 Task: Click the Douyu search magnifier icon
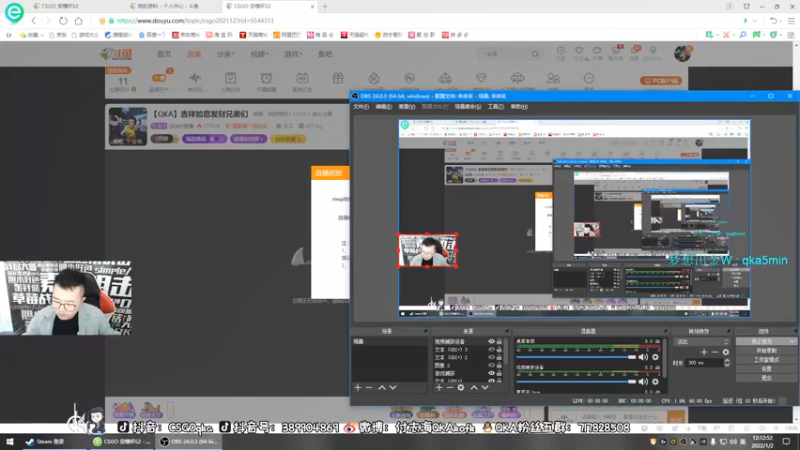click(x=535, y=54)
